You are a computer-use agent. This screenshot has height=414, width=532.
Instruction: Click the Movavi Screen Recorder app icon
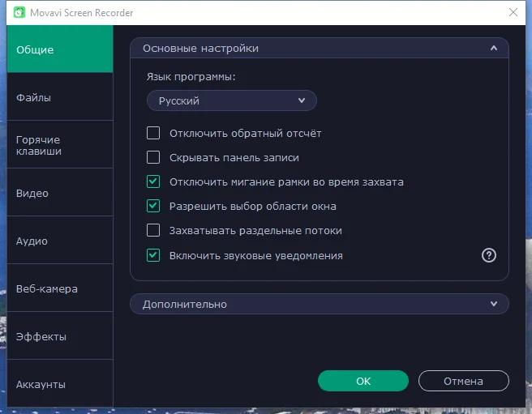tap(19, 12)
